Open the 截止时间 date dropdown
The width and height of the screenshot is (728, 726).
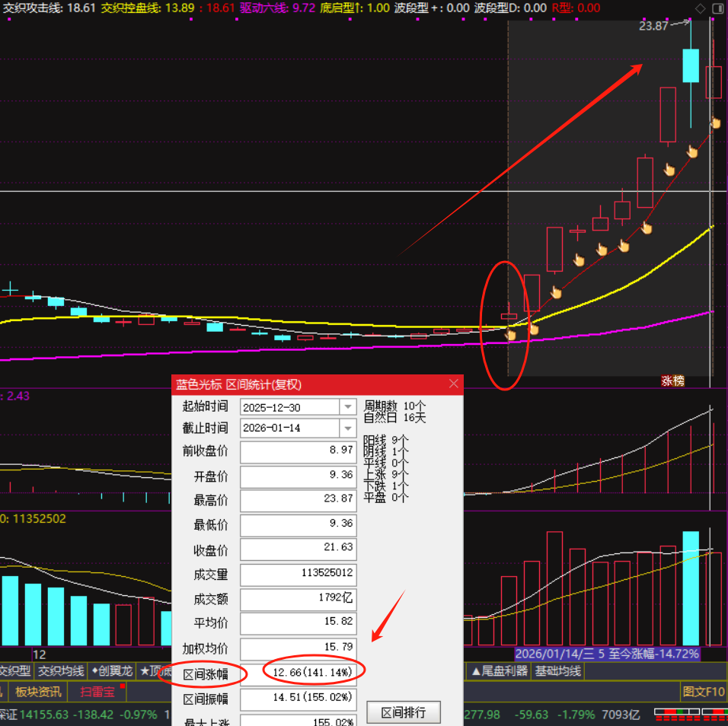pos(349,428)
